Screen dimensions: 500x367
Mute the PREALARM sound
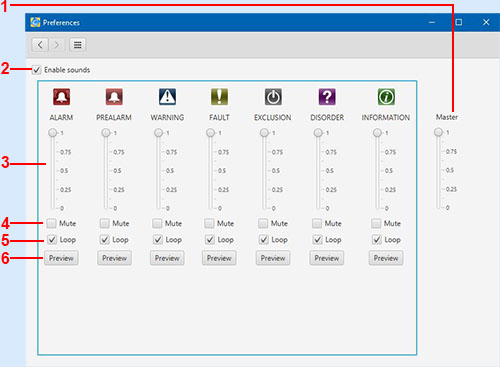[105, 223]
